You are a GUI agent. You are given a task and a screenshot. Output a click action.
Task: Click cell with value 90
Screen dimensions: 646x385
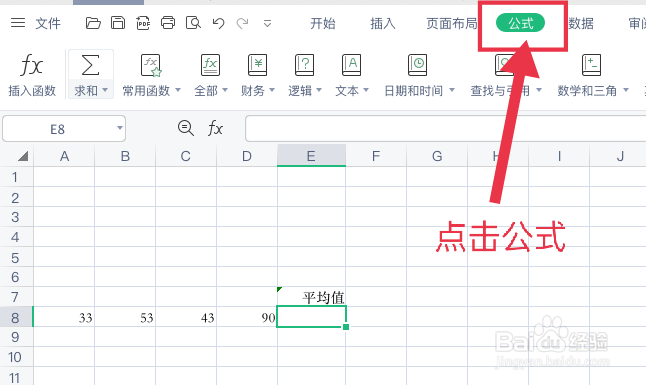[247, 317]
